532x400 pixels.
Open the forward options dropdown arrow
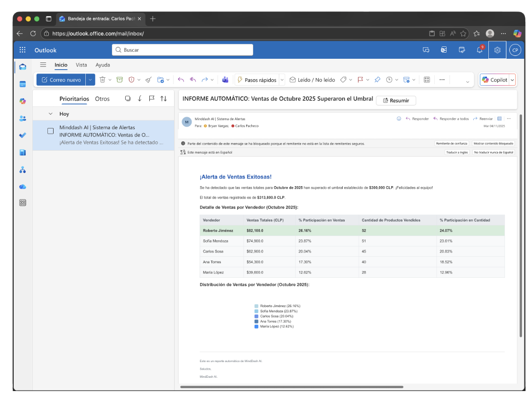212,80
